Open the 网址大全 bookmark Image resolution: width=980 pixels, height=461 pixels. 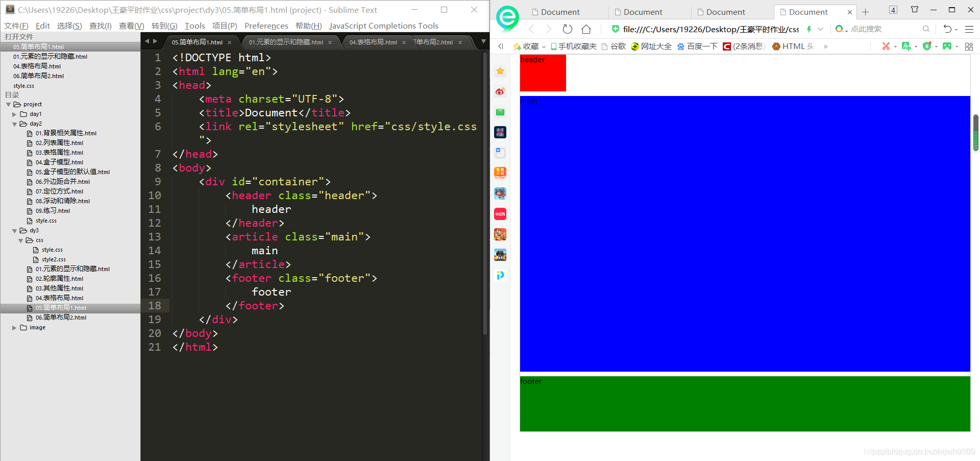click(x=651, y=46)
